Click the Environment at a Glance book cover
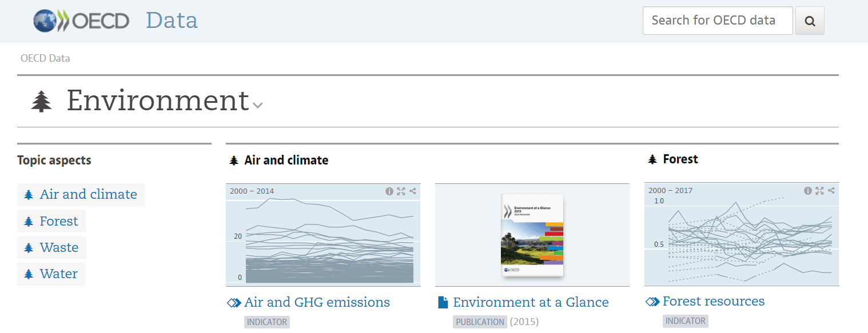 click(532, 235)
